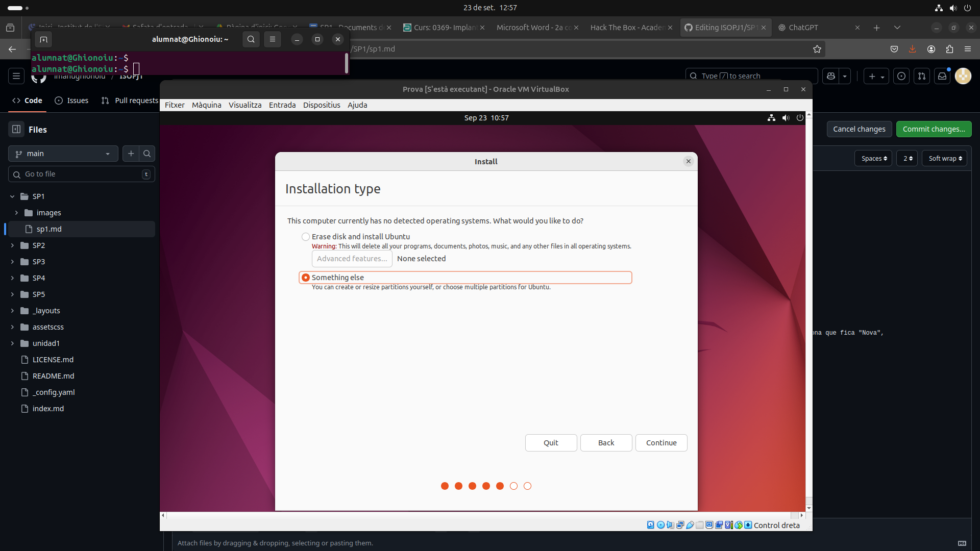980x551 pixels.
Task: Select Something else radio option
Action: pos(306,278)
